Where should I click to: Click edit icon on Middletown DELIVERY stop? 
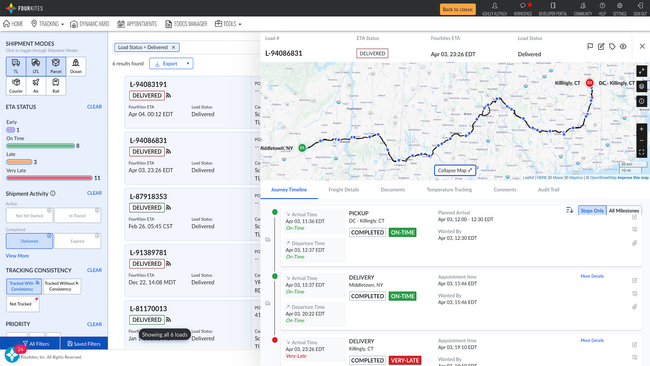(x=634, y=281)
